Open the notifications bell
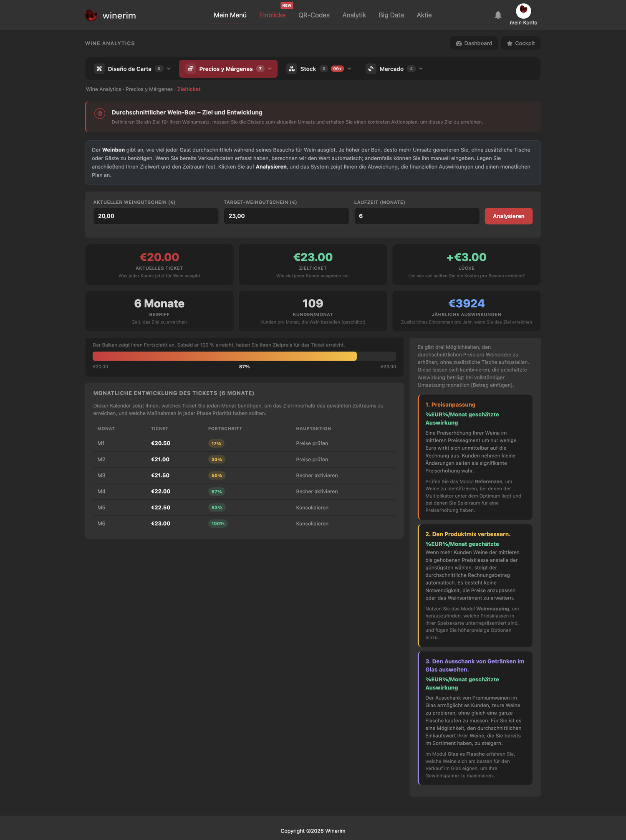626x840 pixels. click(x=498, y=15)
